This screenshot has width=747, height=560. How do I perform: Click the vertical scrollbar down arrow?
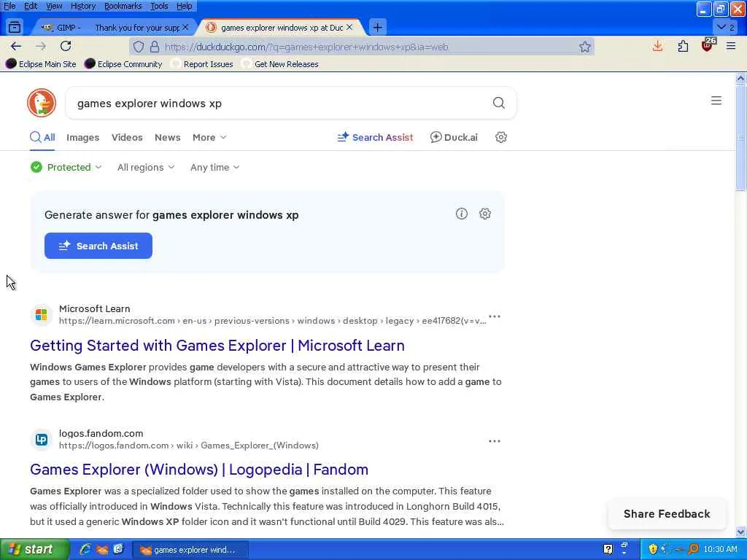point(740,532)
